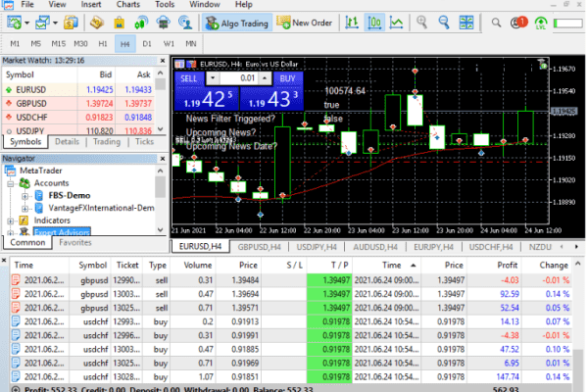Screen dimensions: 588x392
Task: Decrease volume with down arrow stepper
Action: coord(213,78)
